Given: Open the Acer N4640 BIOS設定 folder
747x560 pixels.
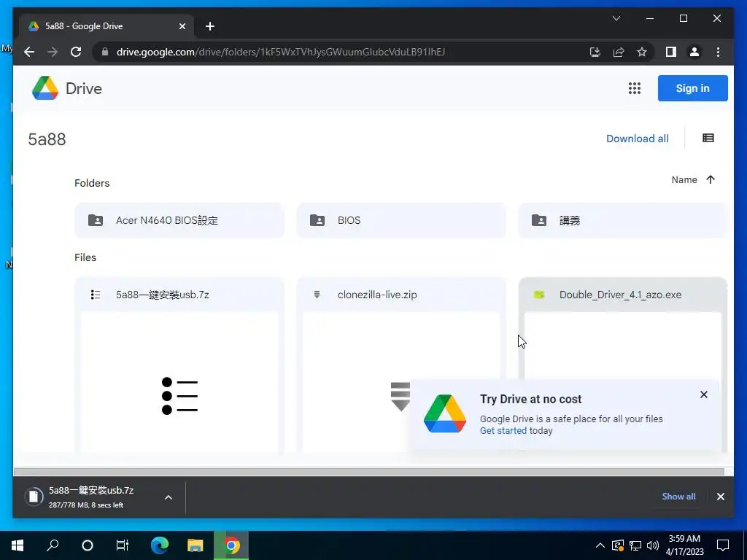Looking at the screenshot, I should click(x=179, y=220).
